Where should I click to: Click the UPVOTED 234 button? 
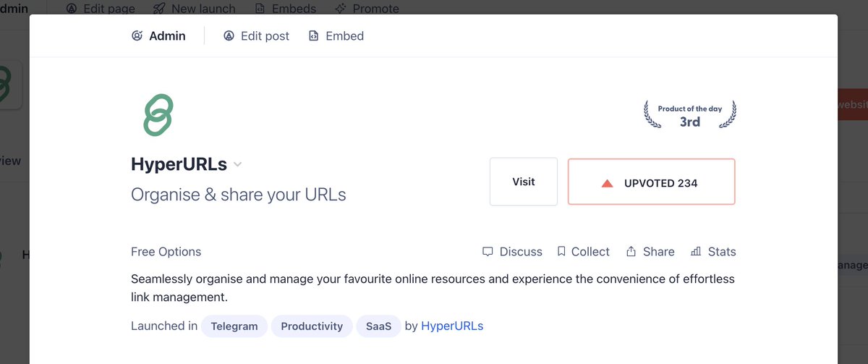[652, 182]
